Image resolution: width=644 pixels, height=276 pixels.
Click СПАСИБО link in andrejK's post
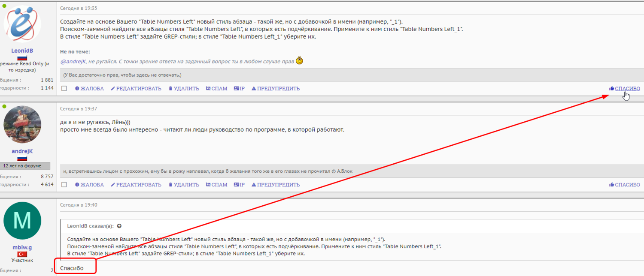point(625,185)
